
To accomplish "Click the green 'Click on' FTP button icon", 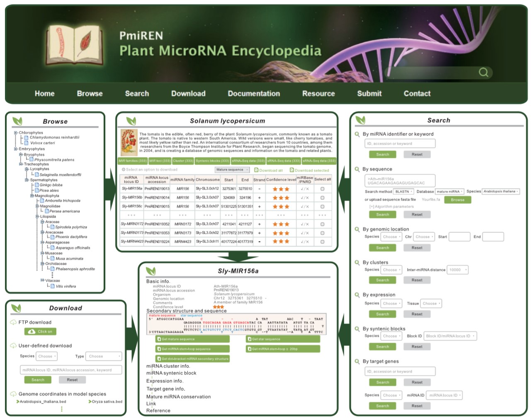I will tap(32, 331).
